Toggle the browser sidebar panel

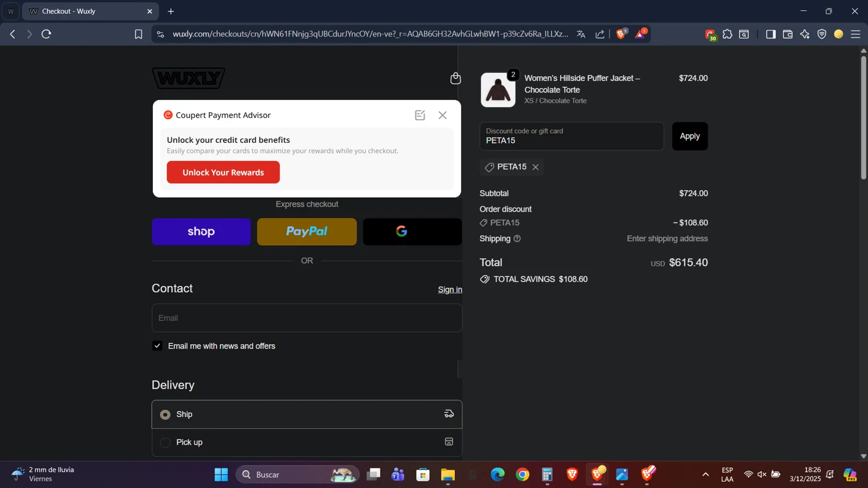(x=771, y=34)
